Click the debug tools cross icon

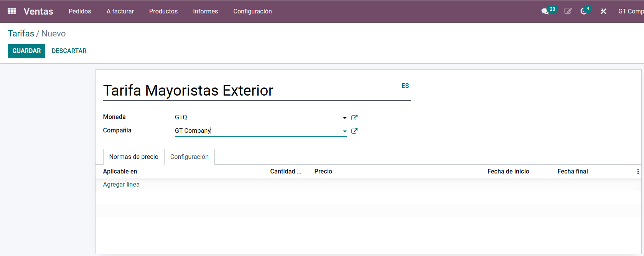pyautogui.click(x=603, y=11)
